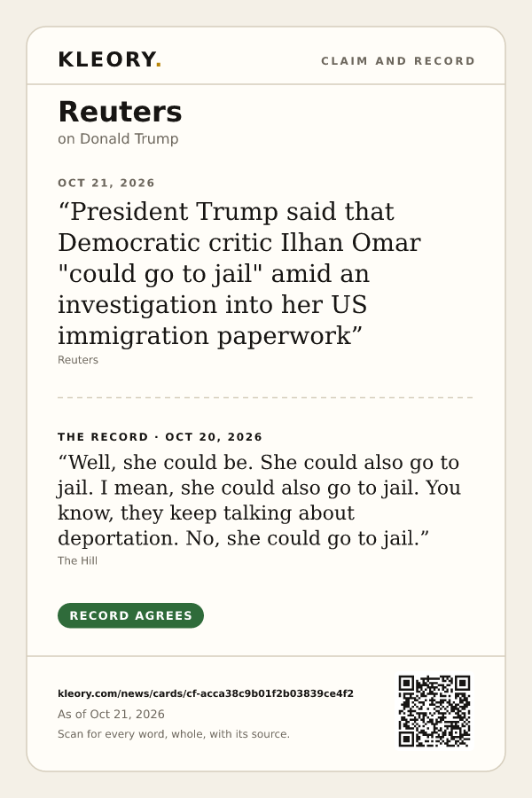Click the top-left corner square of QR code
The width and height of the screenshot is (532, 798).
click(x=406, y=683)
